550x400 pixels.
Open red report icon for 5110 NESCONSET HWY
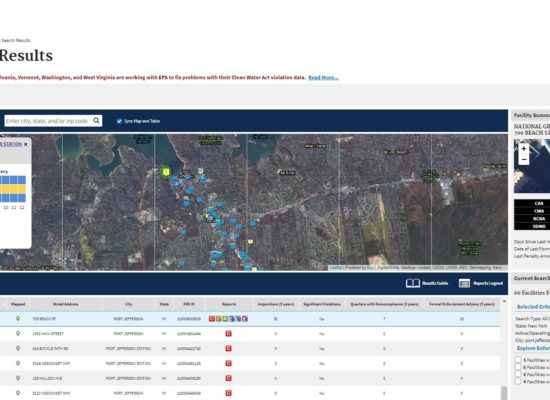(x=228, y=393)
